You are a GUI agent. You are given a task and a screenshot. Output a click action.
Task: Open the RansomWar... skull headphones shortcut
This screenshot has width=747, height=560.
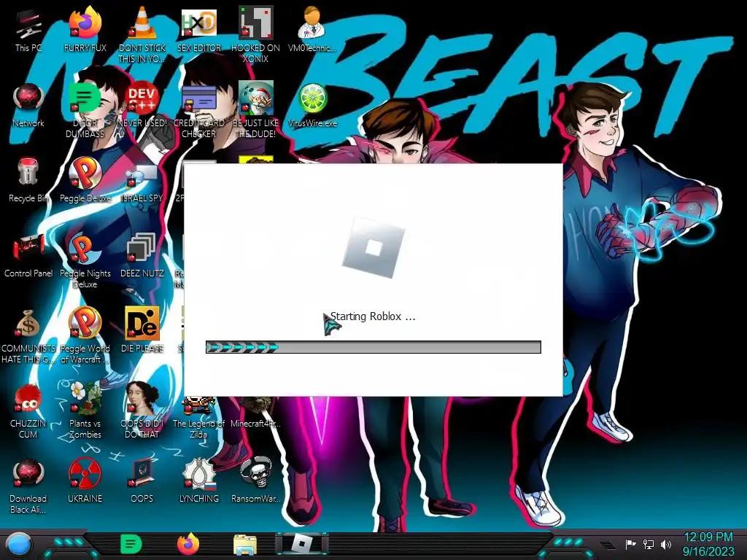tap(256, 481)
